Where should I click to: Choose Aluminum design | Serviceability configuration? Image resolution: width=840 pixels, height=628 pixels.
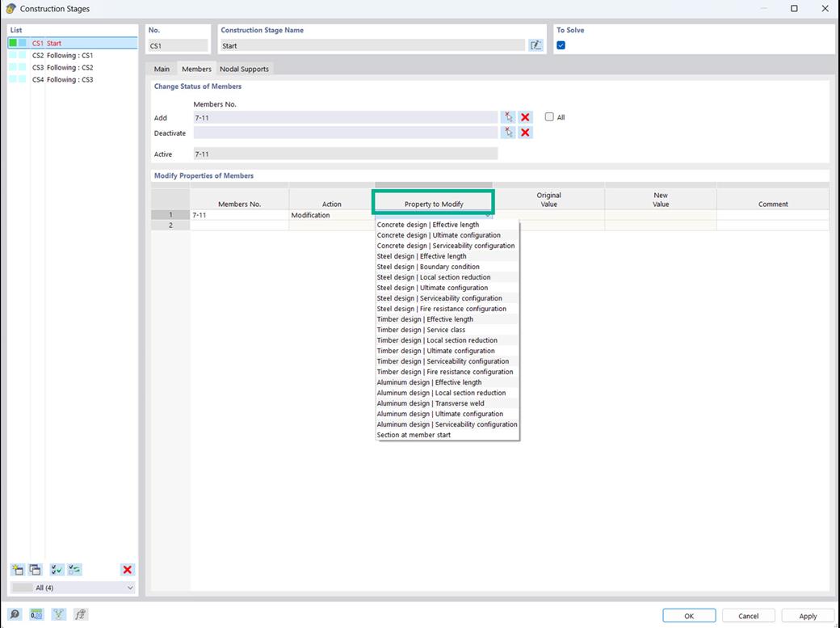447,424
